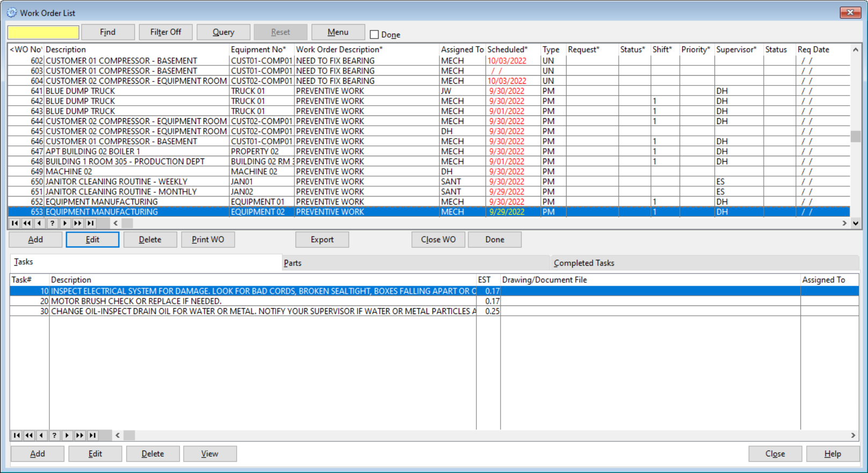Click scroll-left arrow of tasks grid
Image resolution: width=868 pixels, height=473 pixels.
(118, 435)
